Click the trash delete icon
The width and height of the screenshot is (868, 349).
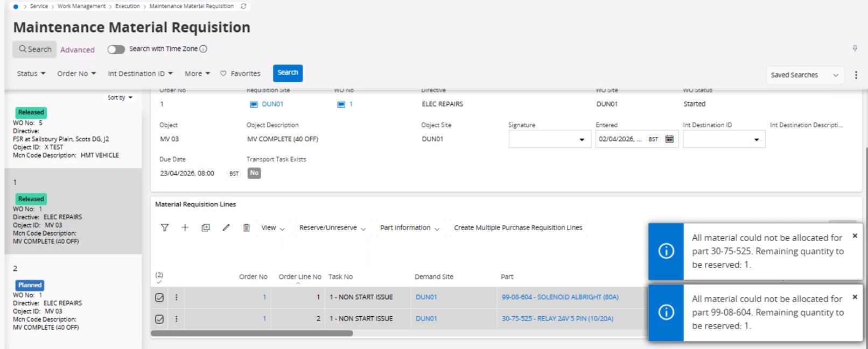pos(246,227)
